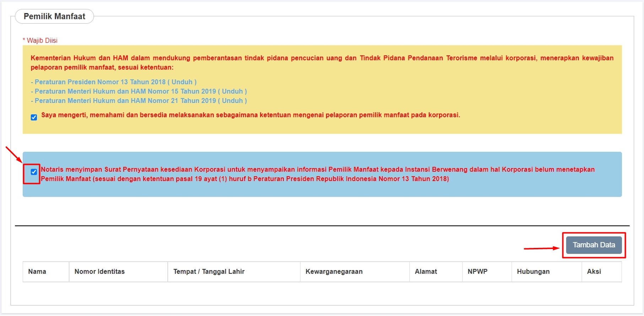Screen dimensions: 644x316
Task: Click the Alamat column header
Action: click(x=426, y=272)
